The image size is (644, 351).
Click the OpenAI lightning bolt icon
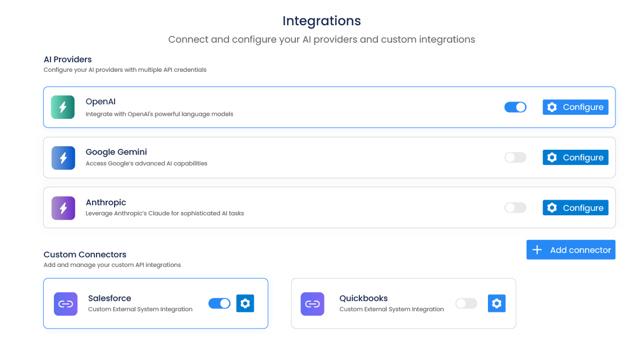pos(63,107)
